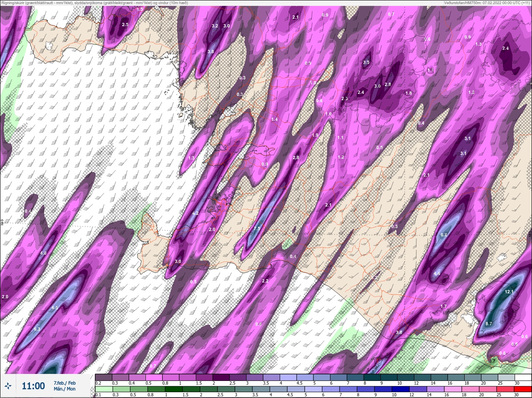Select the 1.9 precipitation value label
The width and height of the screenshot is (532, 398).
tap(315, 135)
